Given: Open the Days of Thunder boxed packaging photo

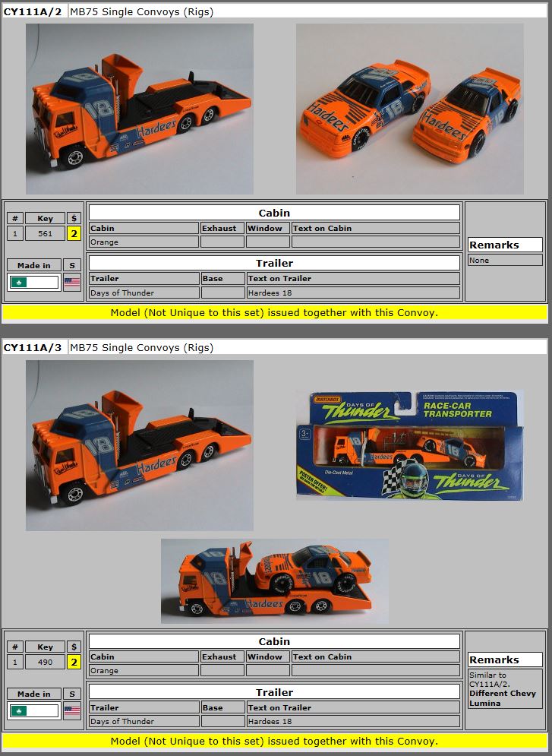Looking at the screenshot, I should point(409,445).
